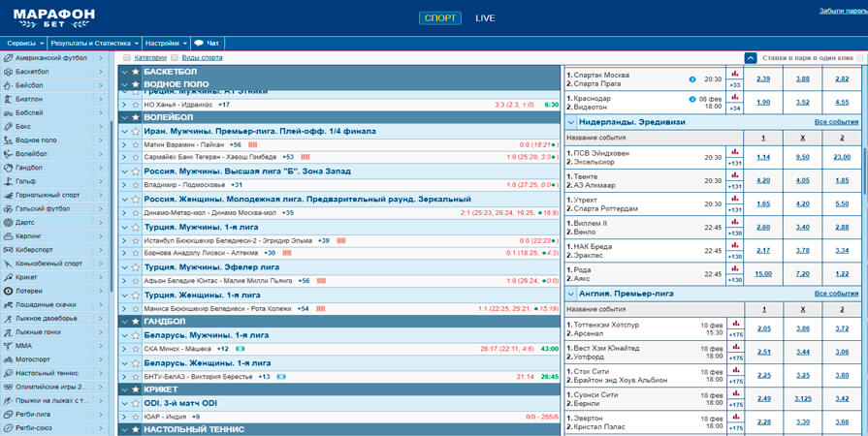Image resolution: width=868 pixels, height=436 pixels.
Task: Click the red stats bars for Афьон Беледие Юнтас match
Action: (321, 281)
